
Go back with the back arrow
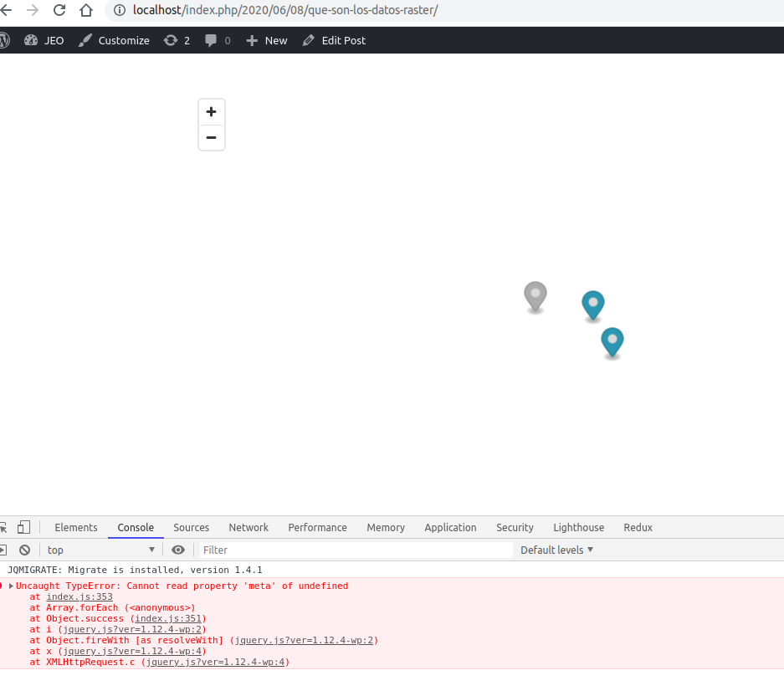(6, 10)
